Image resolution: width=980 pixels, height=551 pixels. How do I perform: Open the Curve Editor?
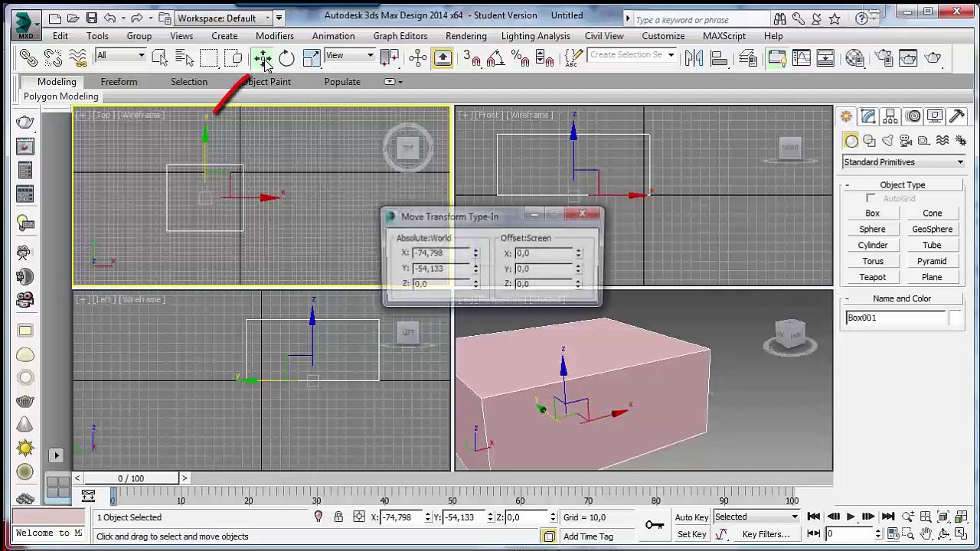[801, 57]
